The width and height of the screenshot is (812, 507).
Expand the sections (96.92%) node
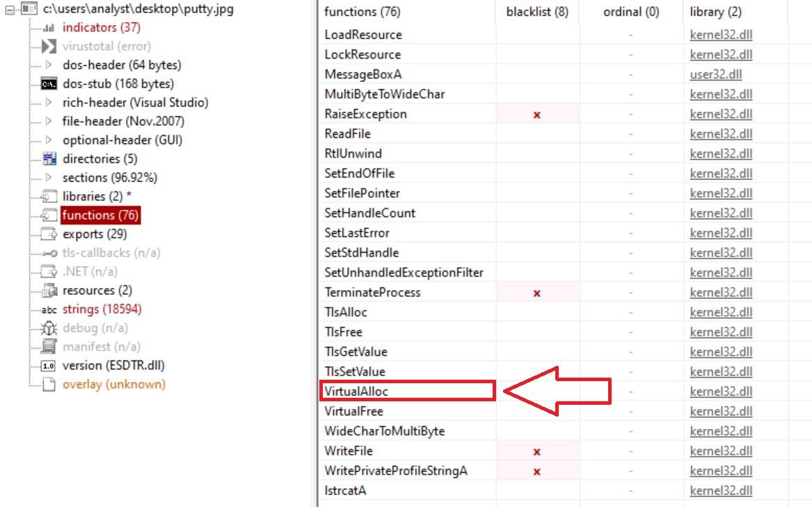click(49, 178)
